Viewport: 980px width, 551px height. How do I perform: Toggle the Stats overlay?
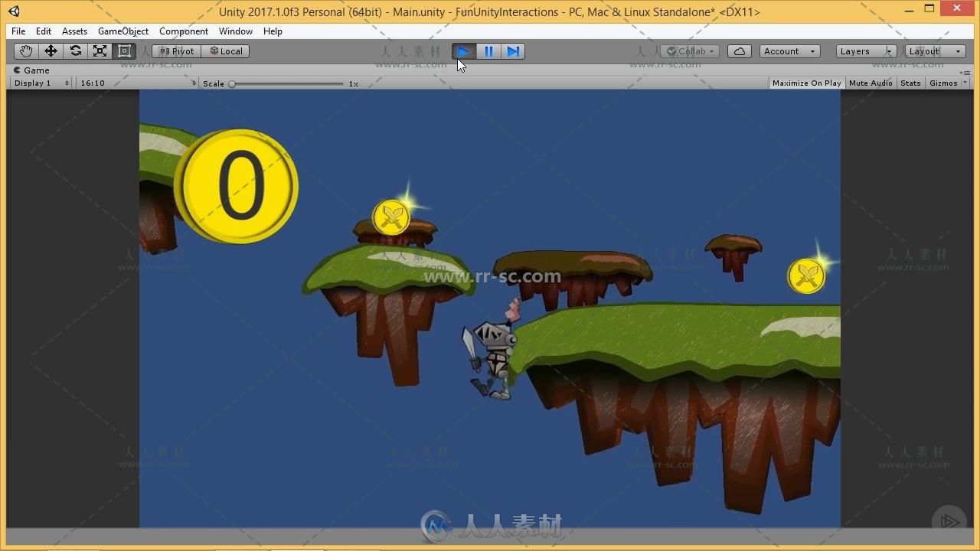click(910, 83)
